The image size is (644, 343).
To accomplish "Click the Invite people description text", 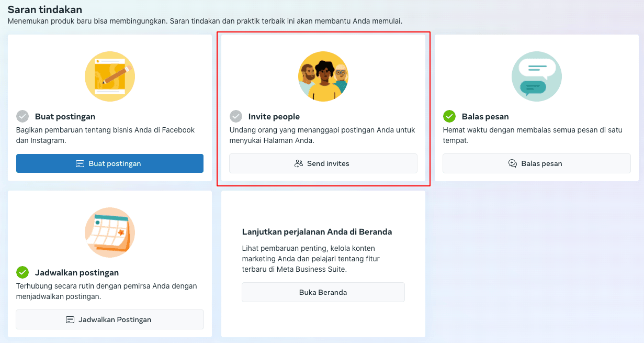I will click(x=322, y=135).
